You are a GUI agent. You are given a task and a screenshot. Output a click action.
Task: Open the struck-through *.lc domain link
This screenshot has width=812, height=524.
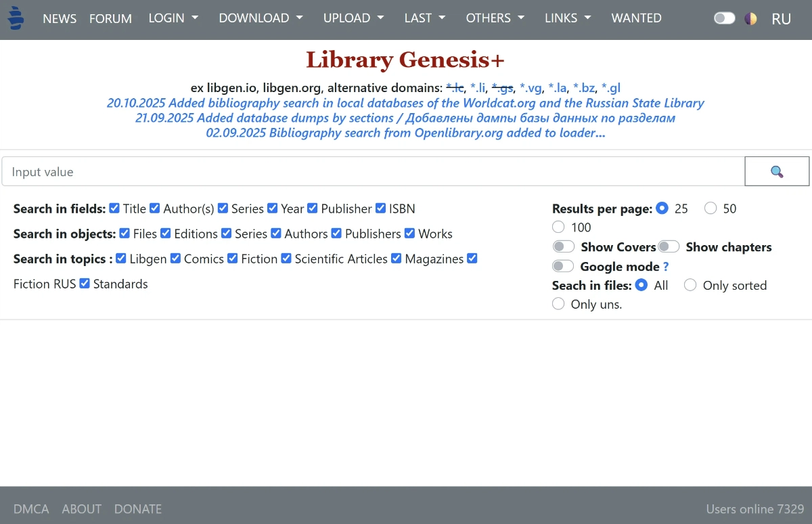(x=455, y=87)
